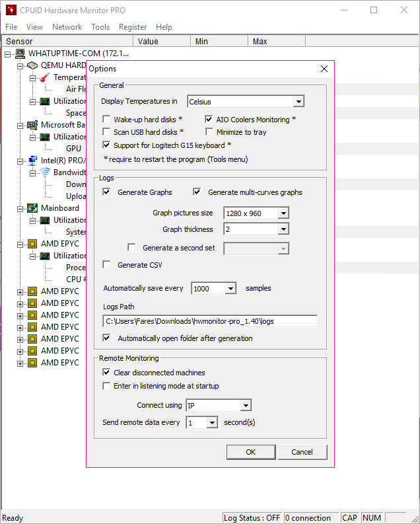Screen dimensions: 420x524
Task: Click Utilization icon under Microsoft Basic adapter
Action: (45, 137)
